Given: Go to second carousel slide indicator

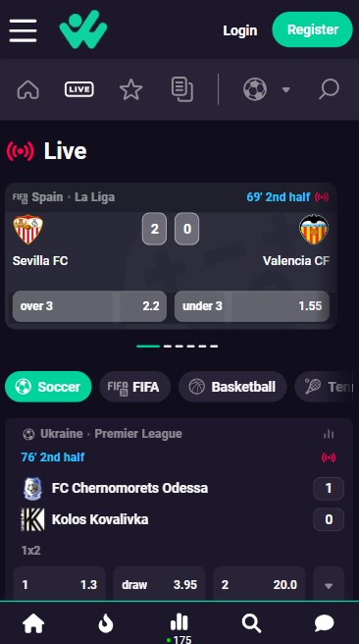Looking at the screenshot, I should pos(167,347).
